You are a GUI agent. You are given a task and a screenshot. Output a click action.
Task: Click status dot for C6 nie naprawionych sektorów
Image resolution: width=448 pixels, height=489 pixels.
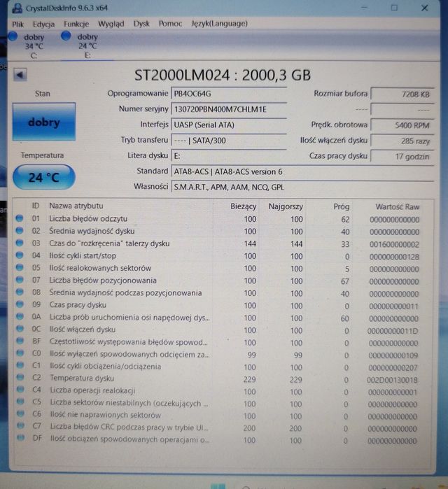click(x=20, y=413)
